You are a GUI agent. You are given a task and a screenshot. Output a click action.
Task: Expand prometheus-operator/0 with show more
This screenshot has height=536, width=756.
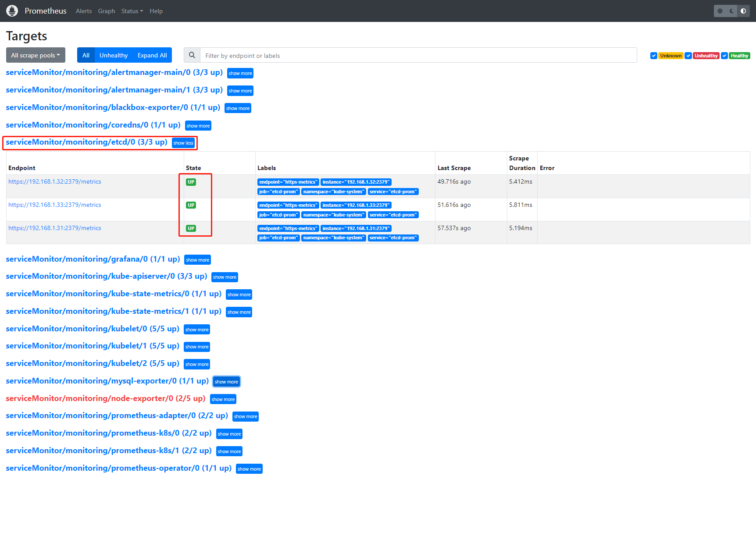[x=249, y=469]
